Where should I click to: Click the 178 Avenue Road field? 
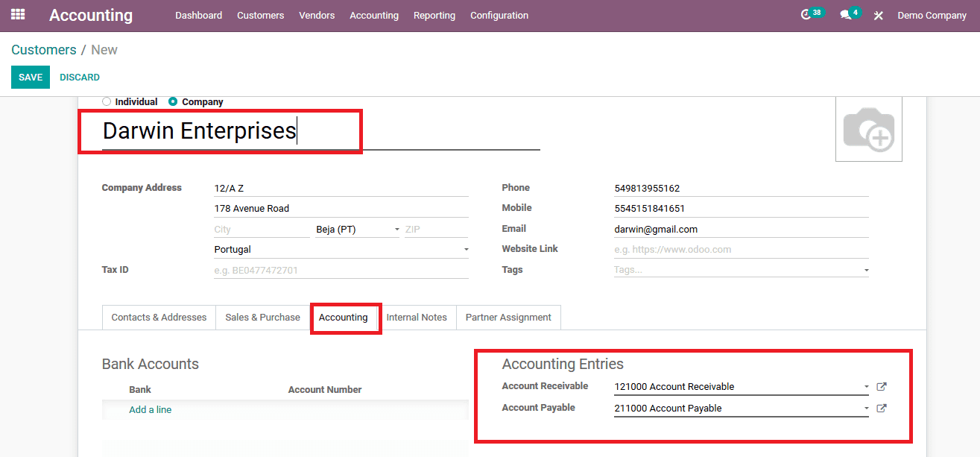[341, 209]
